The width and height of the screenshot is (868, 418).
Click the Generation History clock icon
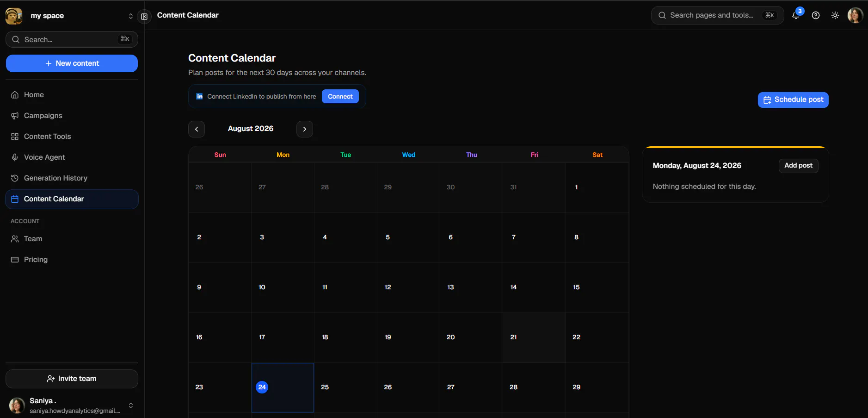coord(15,178)
